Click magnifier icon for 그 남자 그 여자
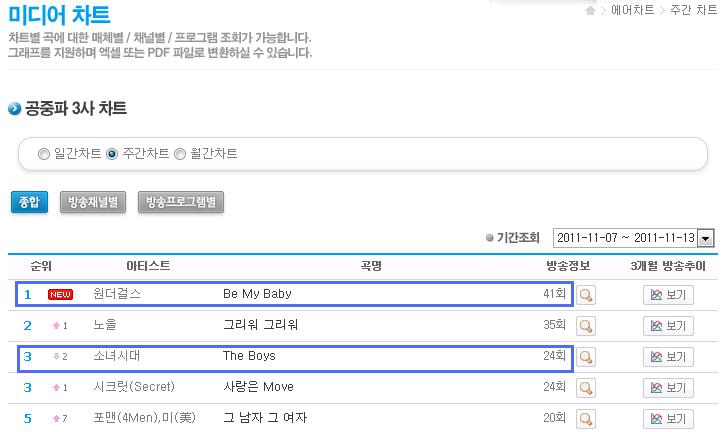This screenshot has width=727, height=432. pyautogui.click(x=586, y=418)
